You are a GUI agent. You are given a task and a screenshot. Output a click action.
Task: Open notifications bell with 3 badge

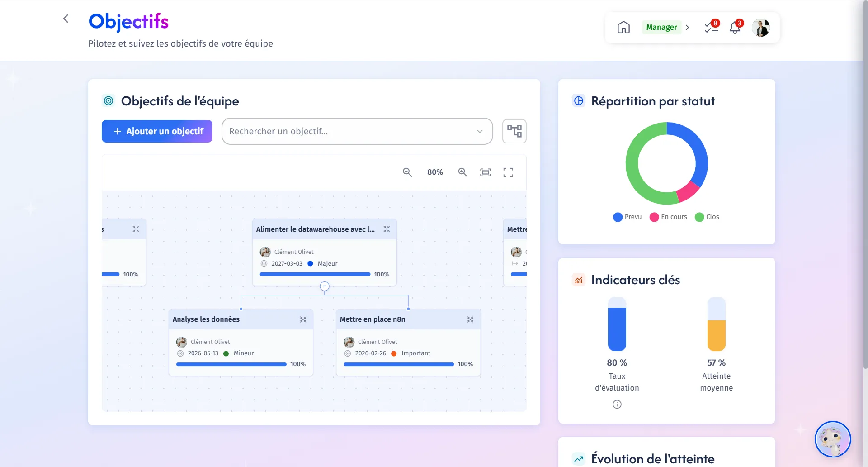(735, 27)
